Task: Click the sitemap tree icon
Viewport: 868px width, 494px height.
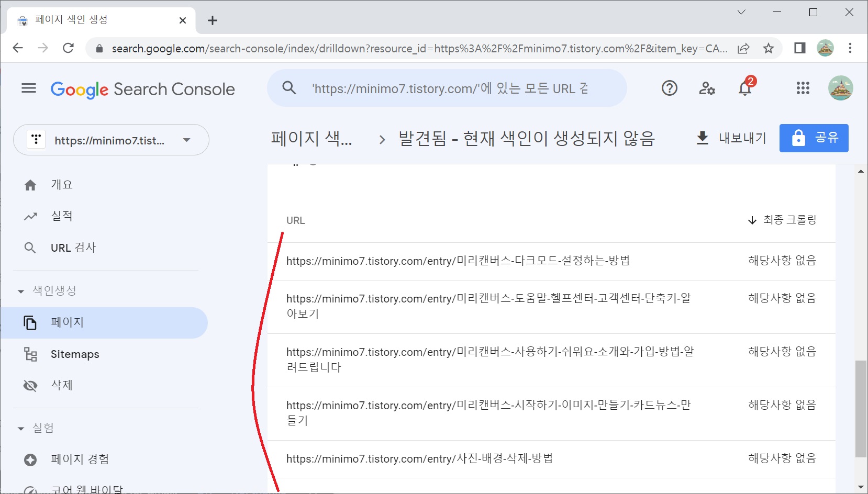Action: point(30,354)
